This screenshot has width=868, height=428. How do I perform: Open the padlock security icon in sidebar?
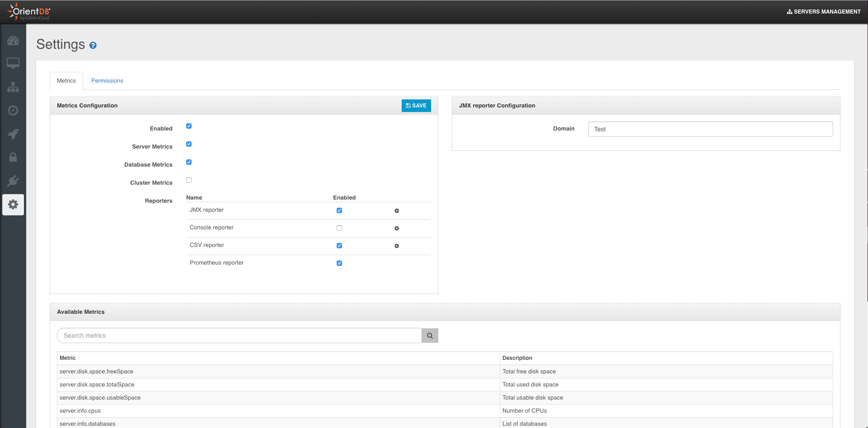tap(13, 158)
